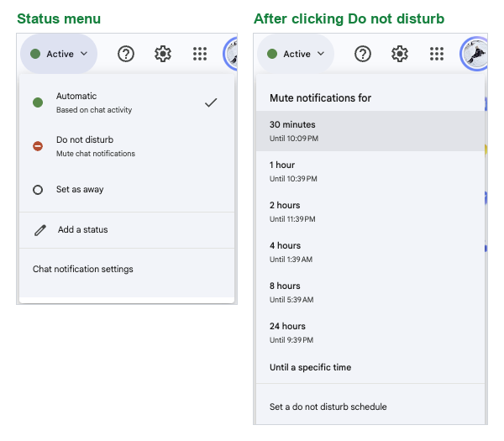The image size is (504, 441).
Task: Open Google apps grid in Do not disturb panel
Action: tap(437, 54)
